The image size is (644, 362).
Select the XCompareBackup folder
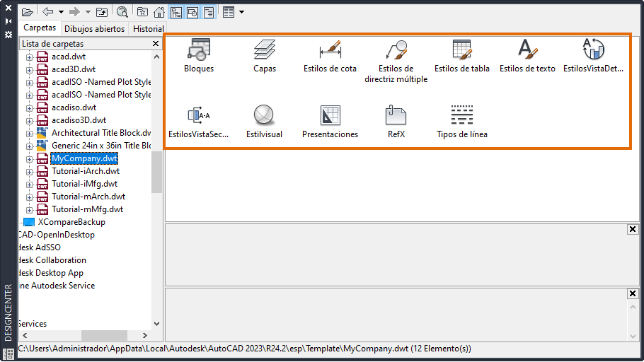[71, 222]
